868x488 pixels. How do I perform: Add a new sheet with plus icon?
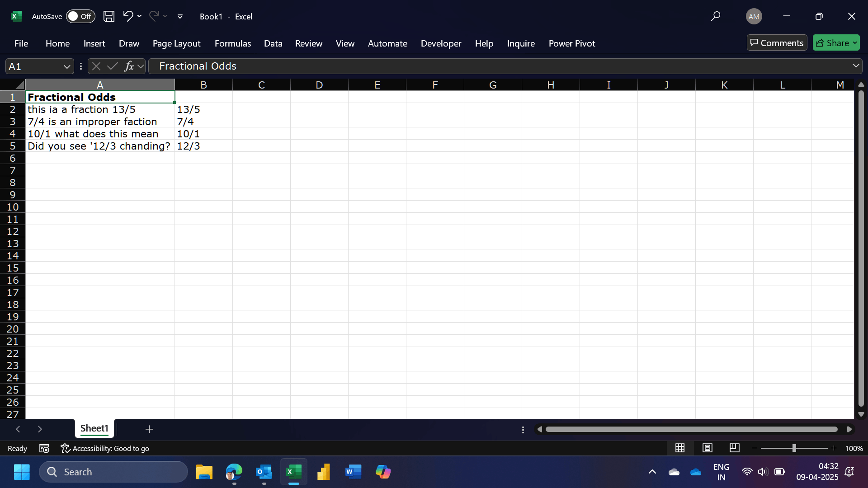[x=149, y=429]
